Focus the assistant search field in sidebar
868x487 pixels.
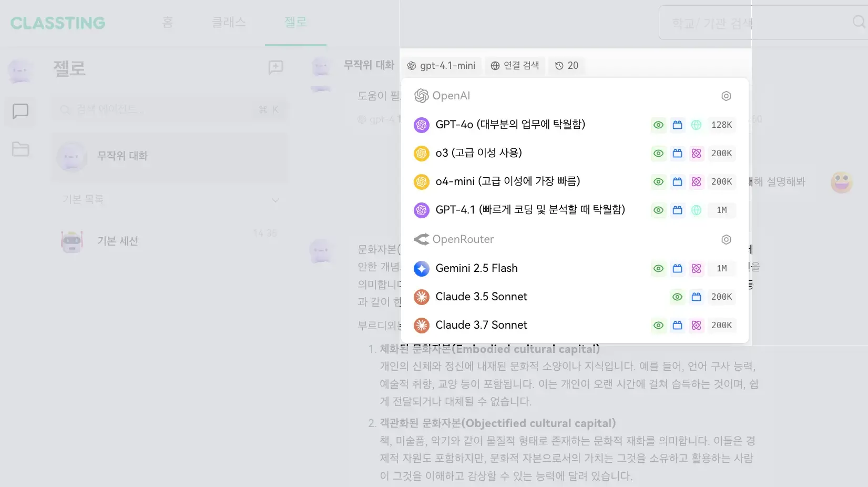(169, 109)
